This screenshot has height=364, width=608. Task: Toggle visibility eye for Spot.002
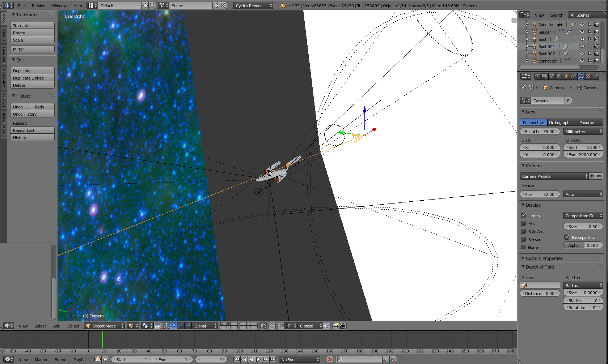[x=582, y=53]
